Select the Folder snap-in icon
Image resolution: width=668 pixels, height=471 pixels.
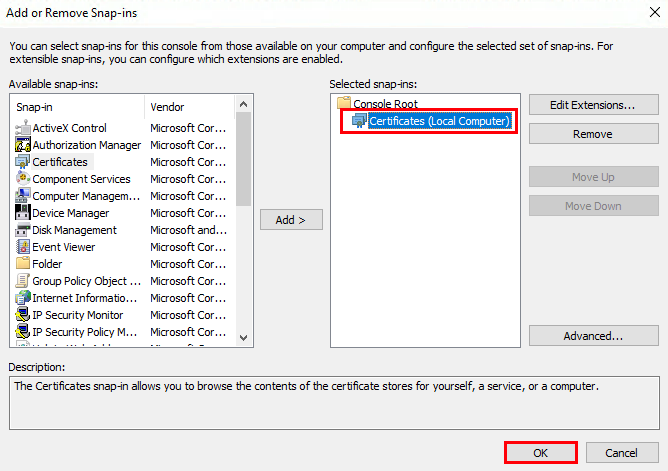(x=23, y=264)
